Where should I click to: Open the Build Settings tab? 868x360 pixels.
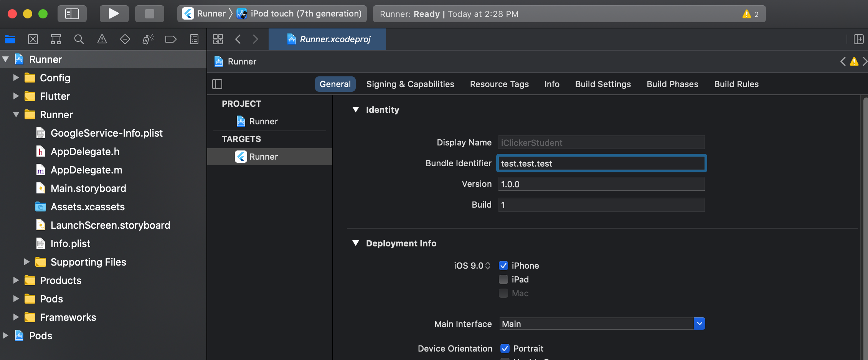(x=602, y=84)
